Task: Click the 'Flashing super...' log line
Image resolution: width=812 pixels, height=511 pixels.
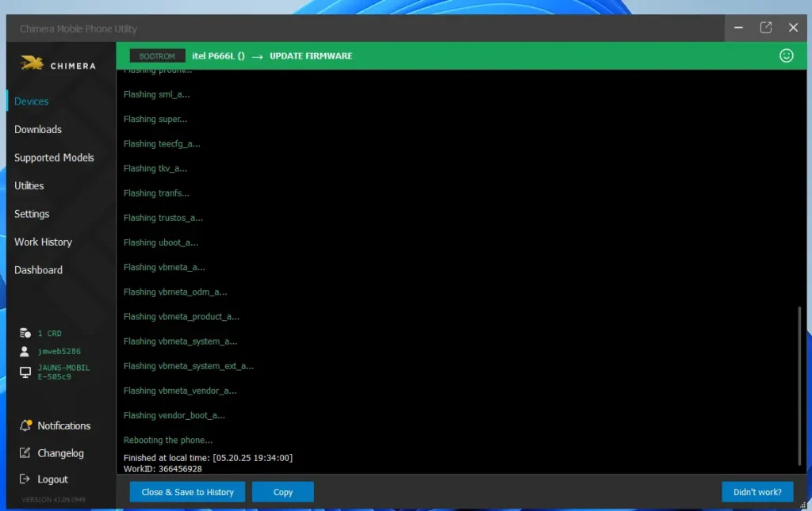Action: coord(155,120)
